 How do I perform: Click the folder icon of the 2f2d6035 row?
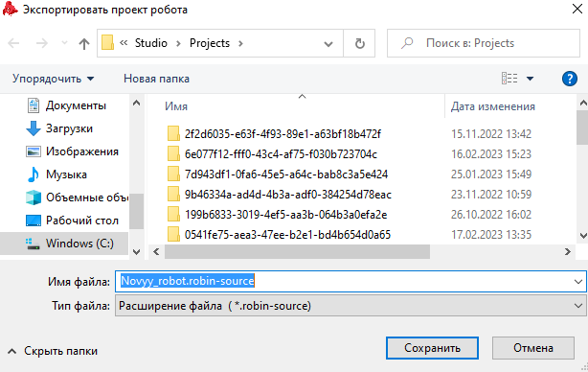pos(173,133)
